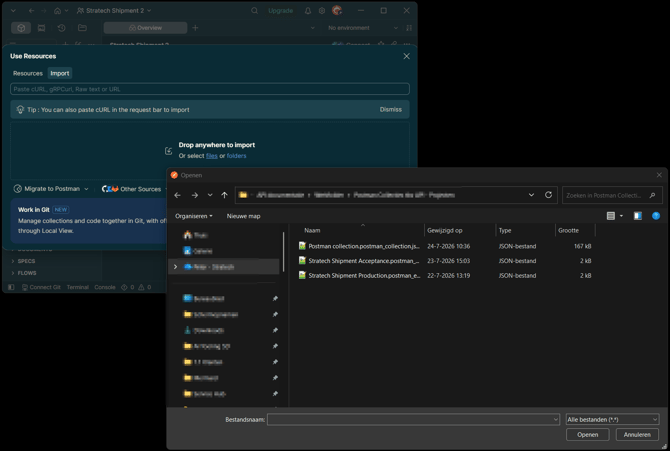Click the Upgrade link in Postman header
670x451 pixels.
(280, 11)
